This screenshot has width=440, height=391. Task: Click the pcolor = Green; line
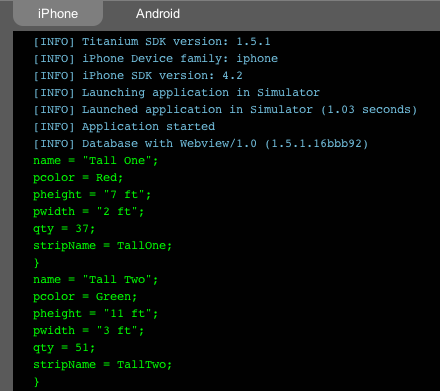[x=85, y=297]
